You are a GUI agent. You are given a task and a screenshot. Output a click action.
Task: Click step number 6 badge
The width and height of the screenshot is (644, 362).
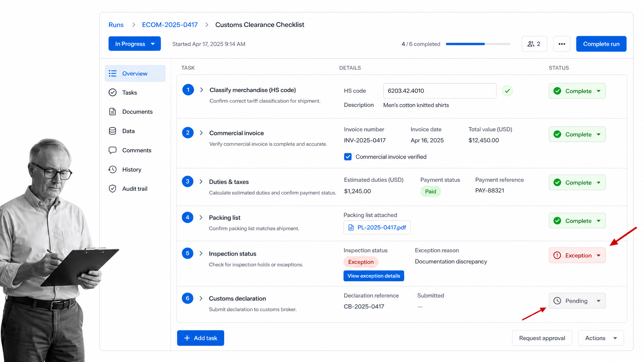188,298
